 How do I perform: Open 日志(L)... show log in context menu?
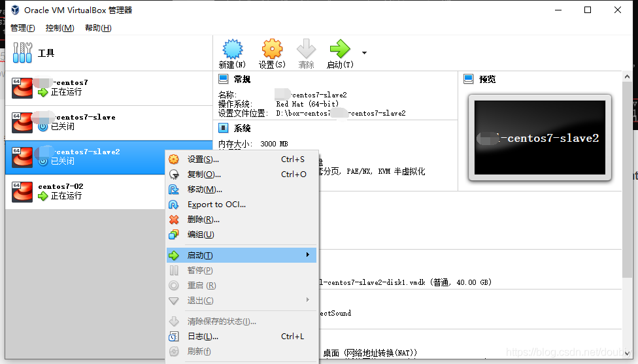(241, 337)
